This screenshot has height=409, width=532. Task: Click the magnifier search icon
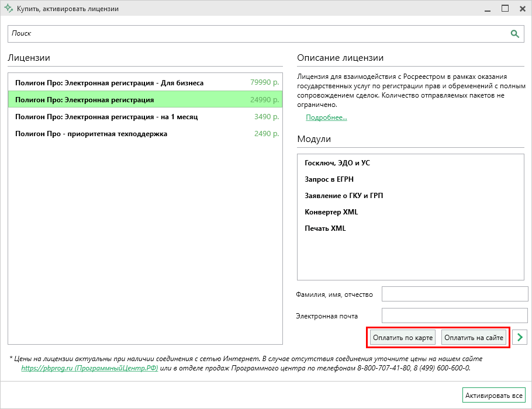pyautogui.click(x=514, y=33)
